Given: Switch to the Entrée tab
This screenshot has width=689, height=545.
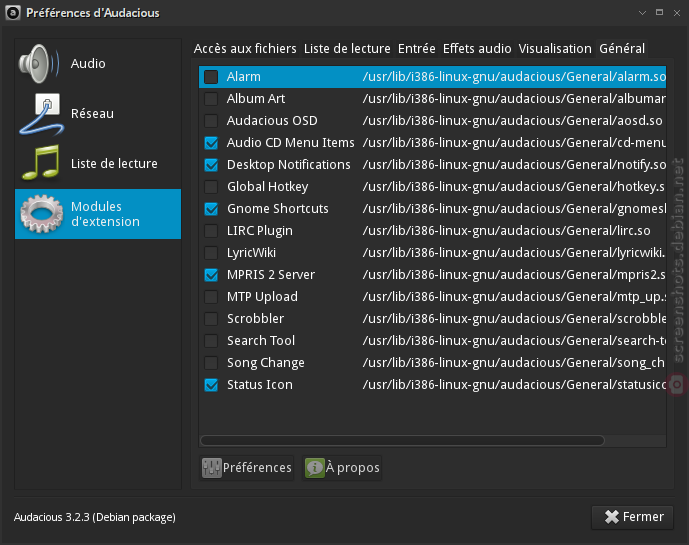Looking at the screenshot, I should [x=417, y=48].
